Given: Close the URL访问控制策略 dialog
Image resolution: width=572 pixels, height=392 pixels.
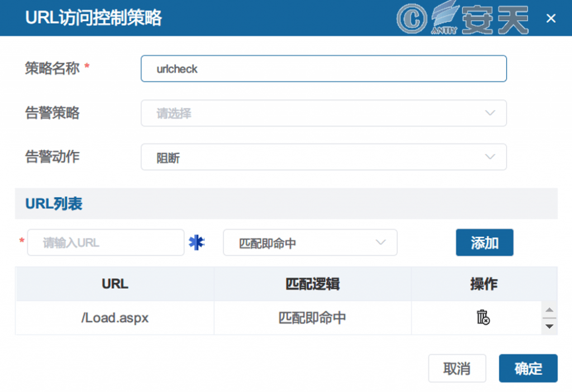Looking at the screenshot, I should tap(551, 18).
